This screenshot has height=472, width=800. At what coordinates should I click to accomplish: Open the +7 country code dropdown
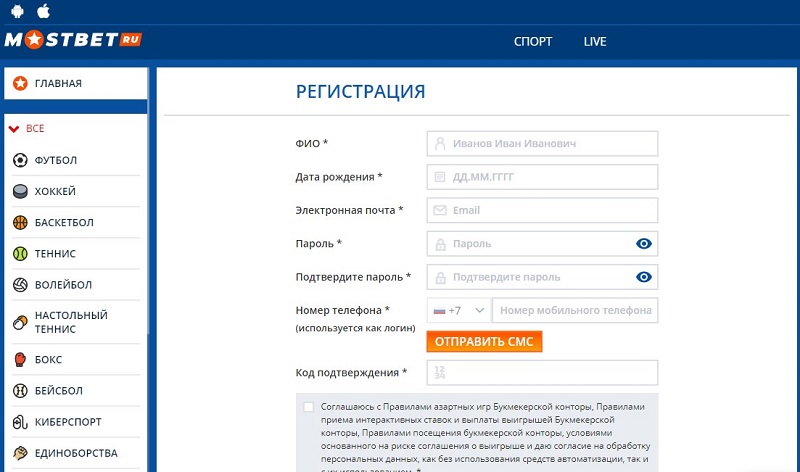tap(459, 311)
